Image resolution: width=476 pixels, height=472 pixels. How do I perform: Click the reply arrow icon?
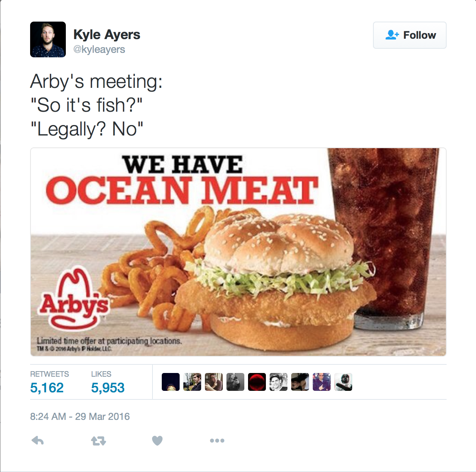pyautogui.click(x=38, y=441)
